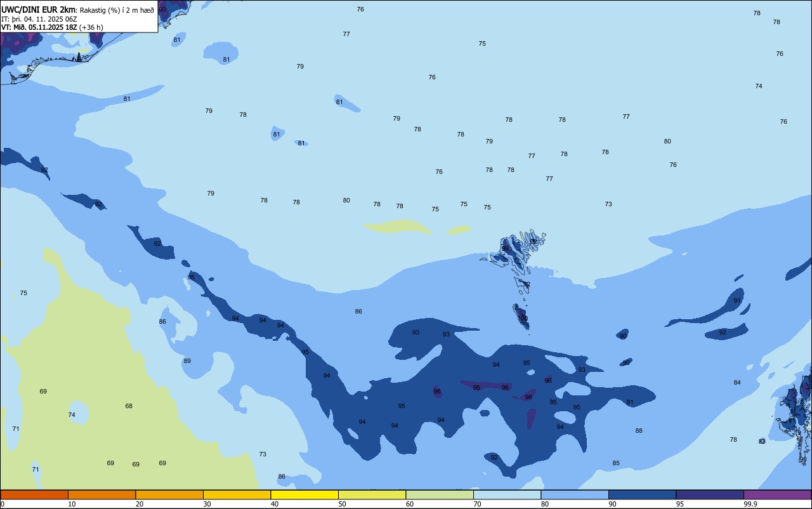Select the map value '88'

(x=639, y=431)
